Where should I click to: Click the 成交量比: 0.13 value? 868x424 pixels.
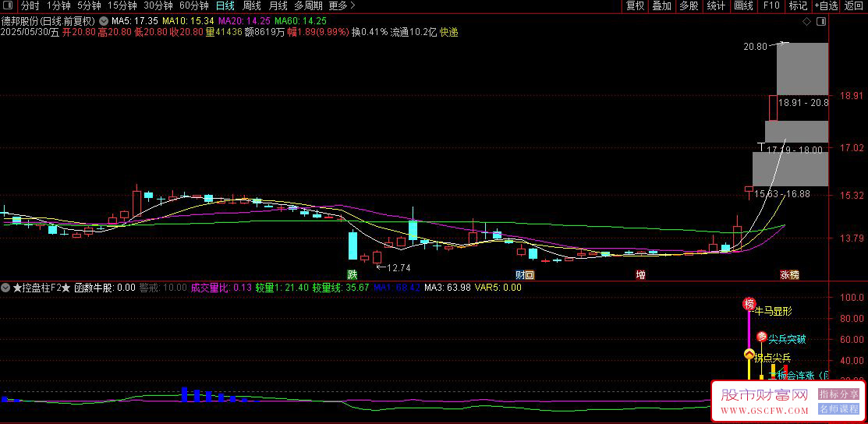[221, 288]
